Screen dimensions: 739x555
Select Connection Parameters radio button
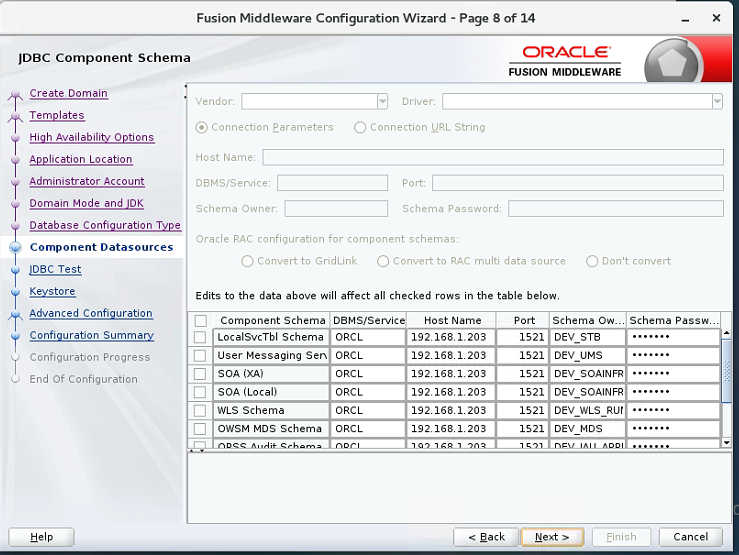click(x=201, y=128)
